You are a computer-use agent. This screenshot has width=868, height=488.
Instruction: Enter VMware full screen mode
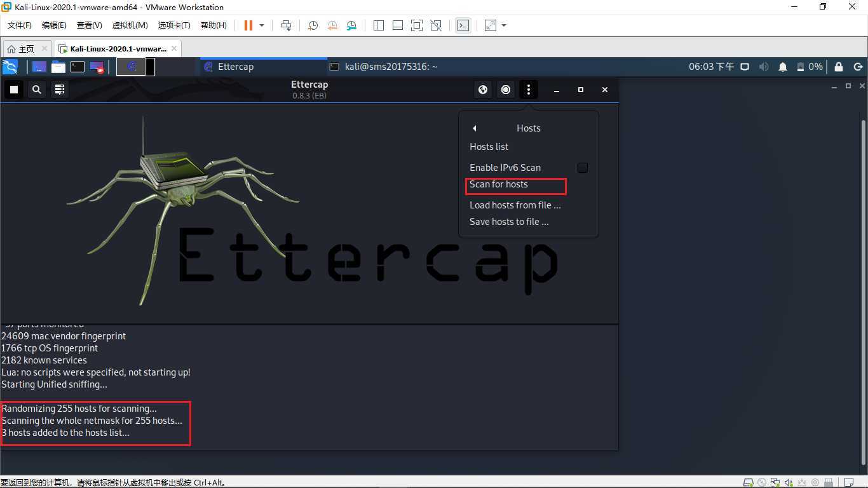click(417, 25)
